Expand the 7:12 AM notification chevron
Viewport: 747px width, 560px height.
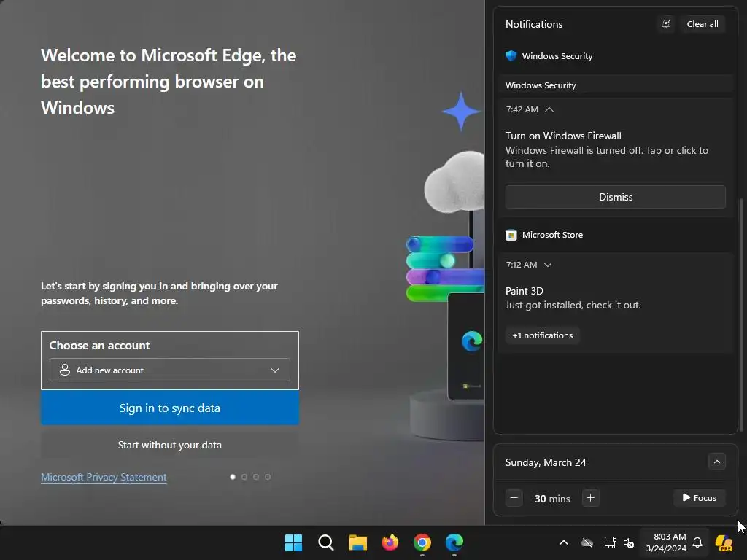[548, 265]
